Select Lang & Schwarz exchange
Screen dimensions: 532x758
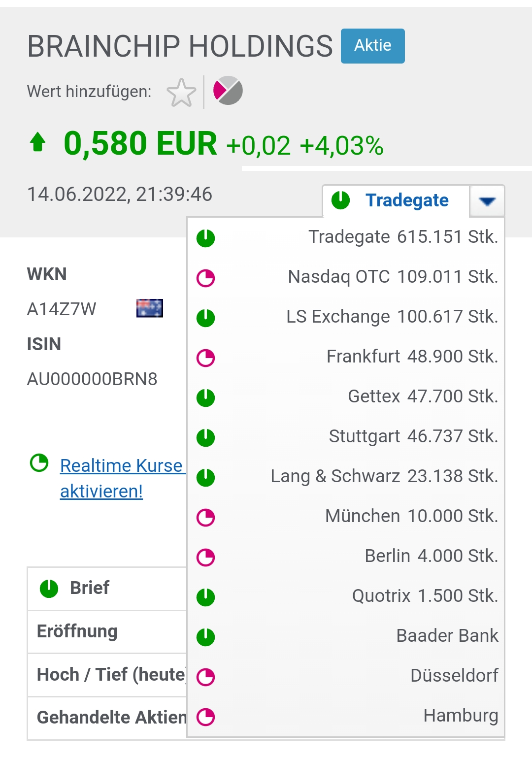point(346,477)
